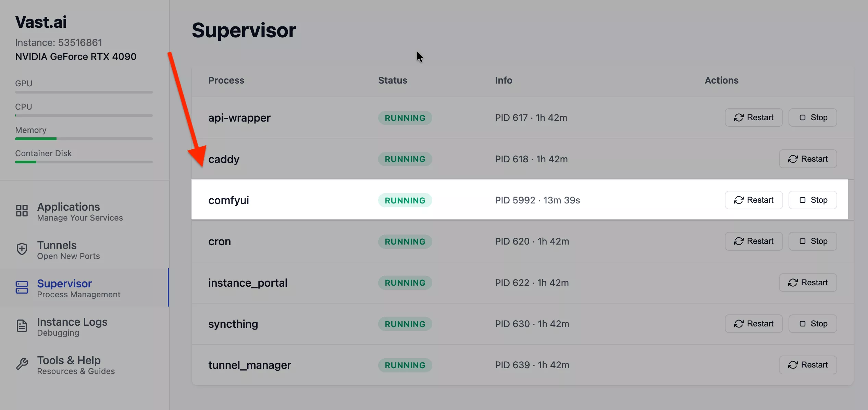Click the Status column header
This screenshot has width=868, height=410.
[393, 80]
